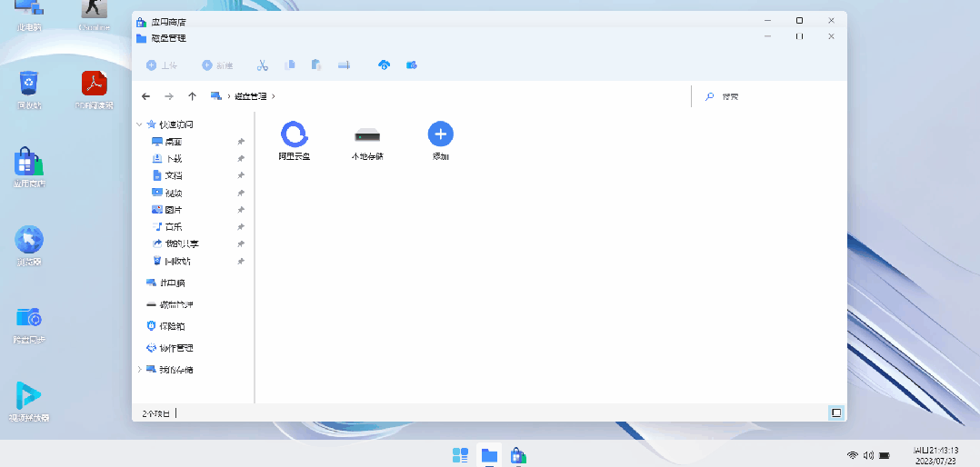Open the 本地存储 local storage drive
The image size is (980, 467).
367,141
